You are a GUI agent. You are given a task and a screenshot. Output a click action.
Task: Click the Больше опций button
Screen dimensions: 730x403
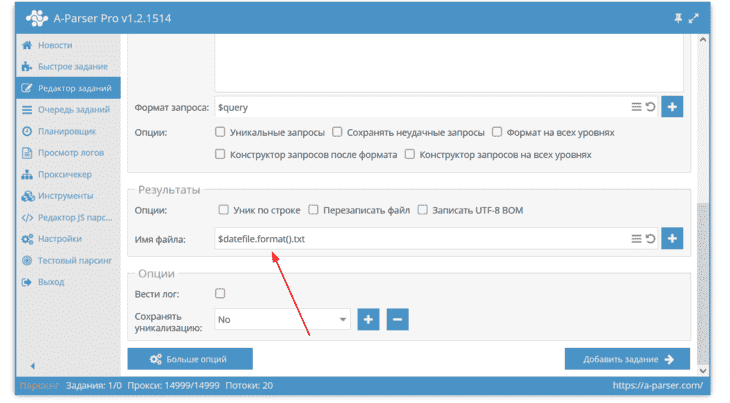(190, 359)
